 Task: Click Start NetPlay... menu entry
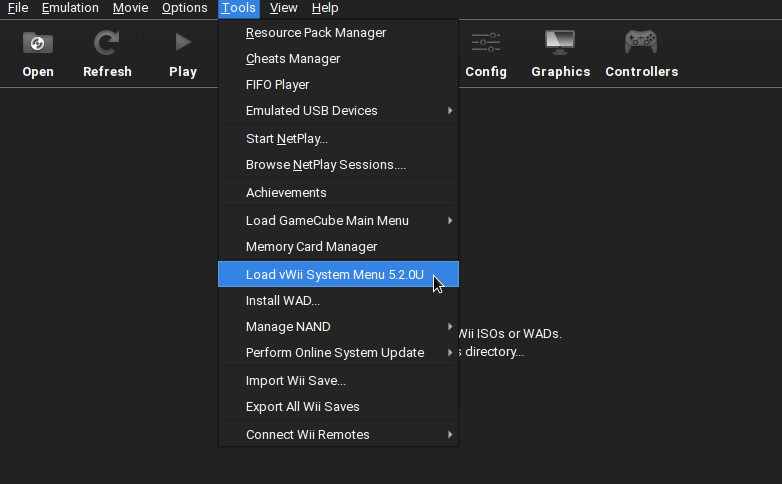coord(287,139)
